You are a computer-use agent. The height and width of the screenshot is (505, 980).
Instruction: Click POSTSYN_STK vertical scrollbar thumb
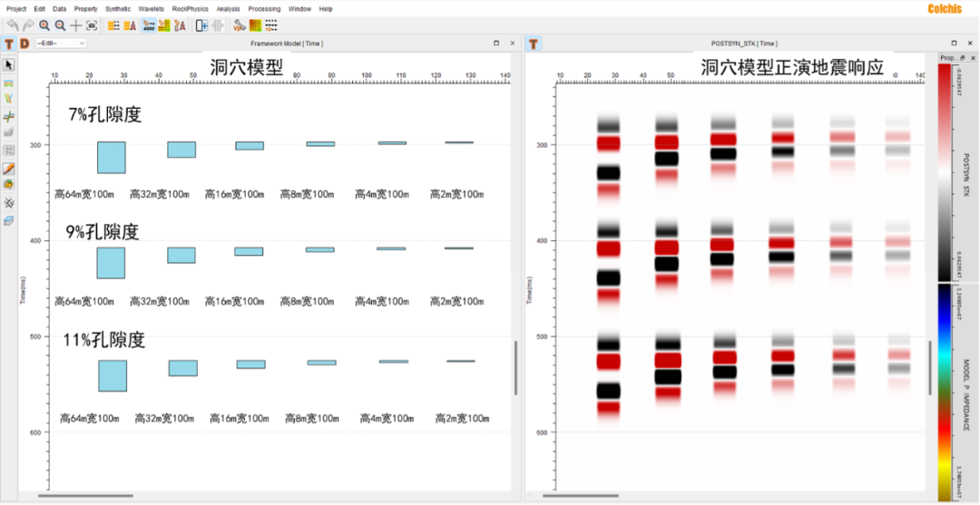point(930,368)
